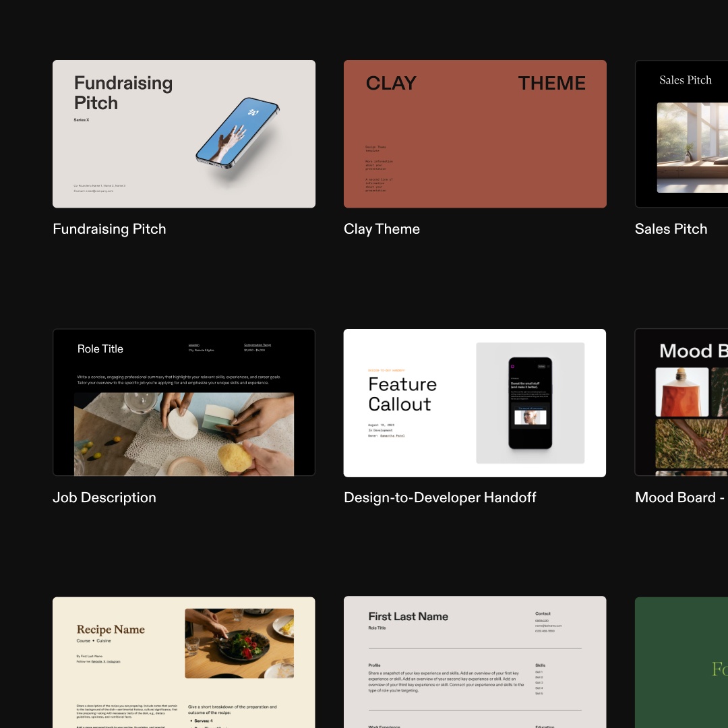Viewport: 728px width, 728px height.
Task: Open the green template thumbnail
Action: coord(681,663)
